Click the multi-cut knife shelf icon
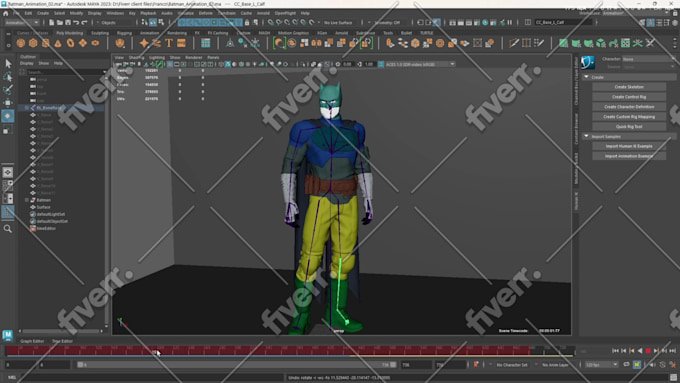680x383 pixels. pyautogui.click(x=514, y=43)
